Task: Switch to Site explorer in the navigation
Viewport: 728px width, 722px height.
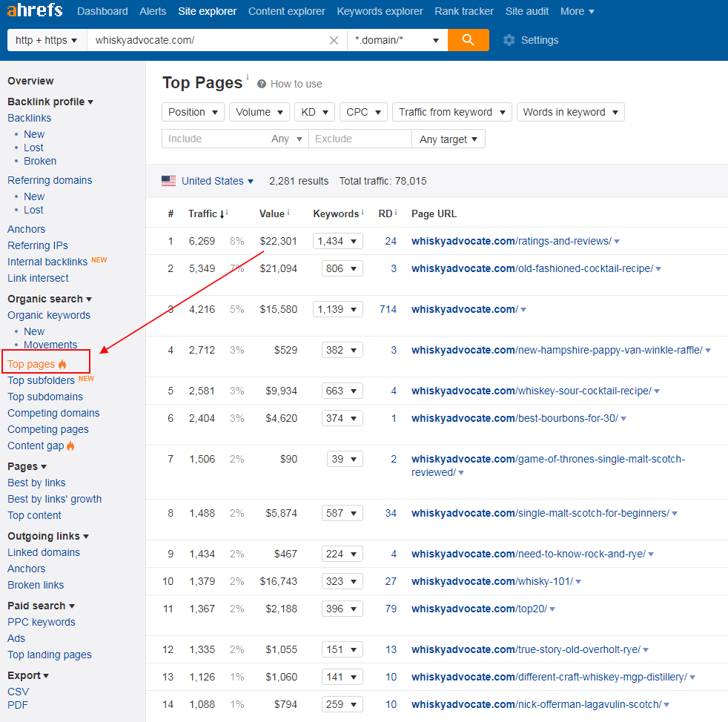Action: click(207, 11)
